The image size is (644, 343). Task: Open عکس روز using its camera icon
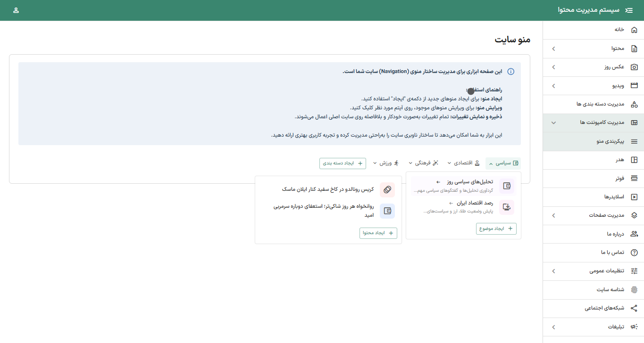tap(634, 66)
